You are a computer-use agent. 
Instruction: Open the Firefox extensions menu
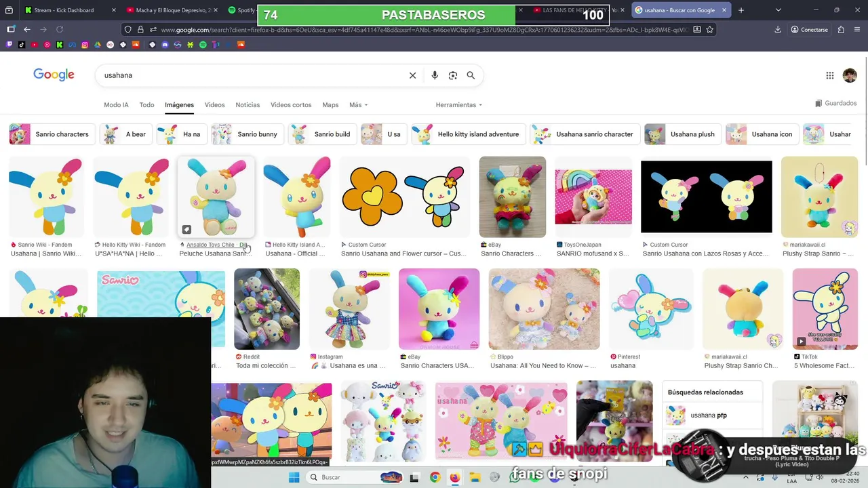click(841, 30)
